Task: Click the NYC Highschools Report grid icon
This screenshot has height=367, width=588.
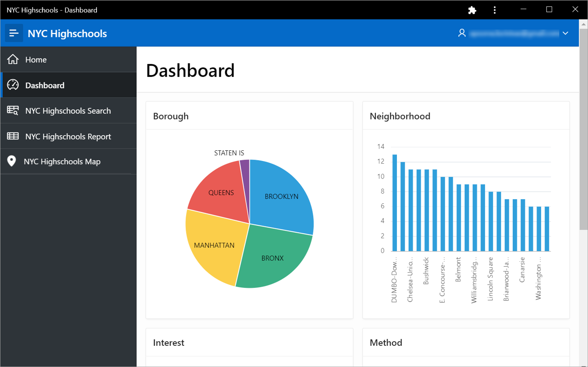Action: [13, 137]
